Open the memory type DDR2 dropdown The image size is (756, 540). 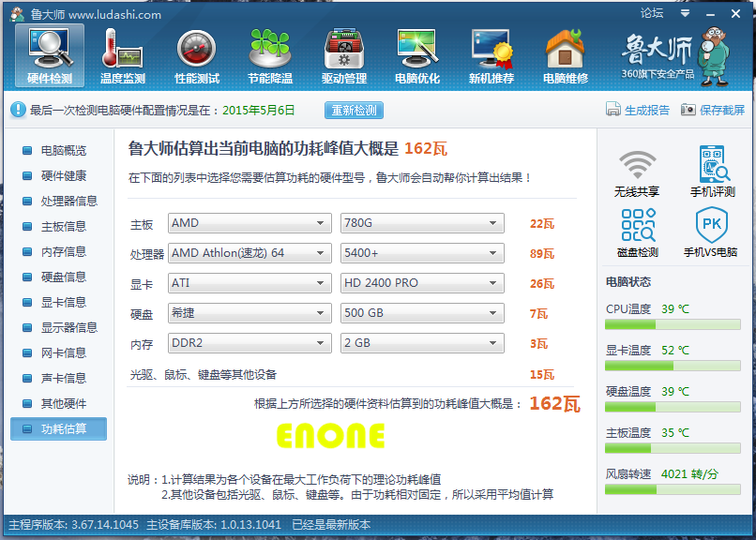[249, 343]
